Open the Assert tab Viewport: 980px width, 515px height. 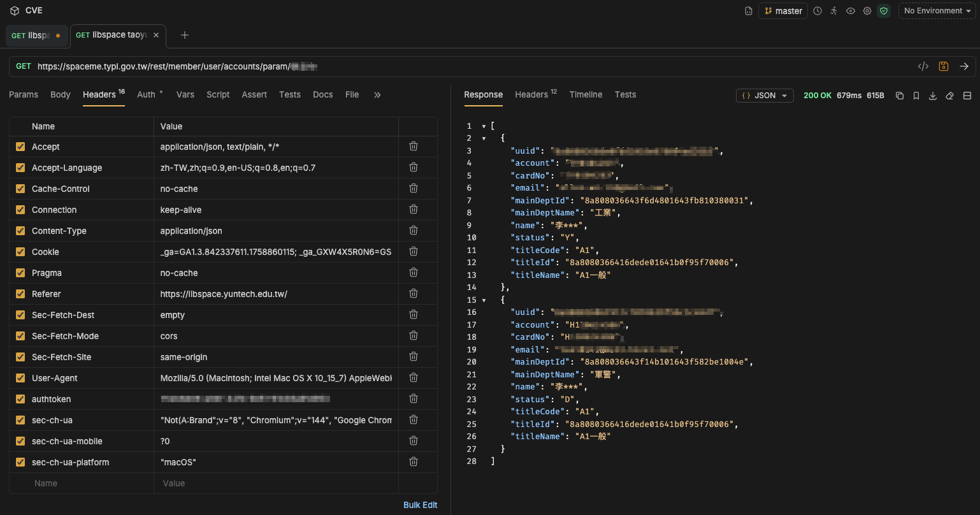pos(254,94)
